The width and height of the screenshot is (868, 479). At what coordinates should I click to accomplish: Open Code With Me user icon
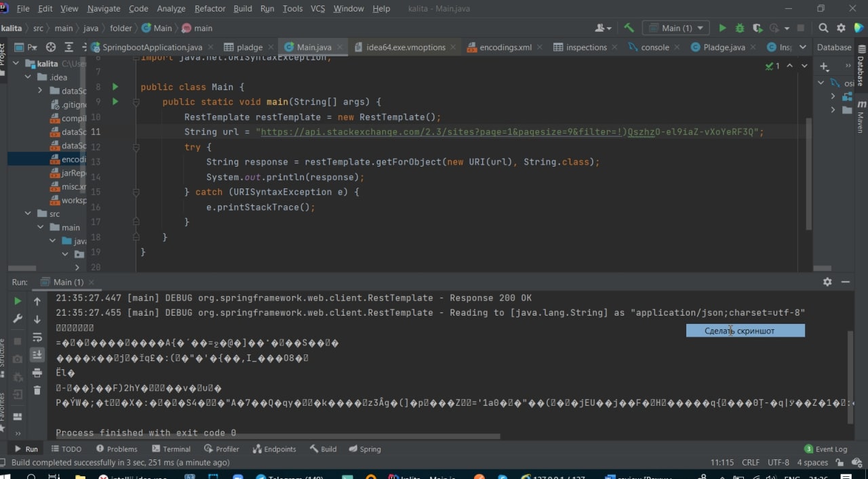click(602, 28)
